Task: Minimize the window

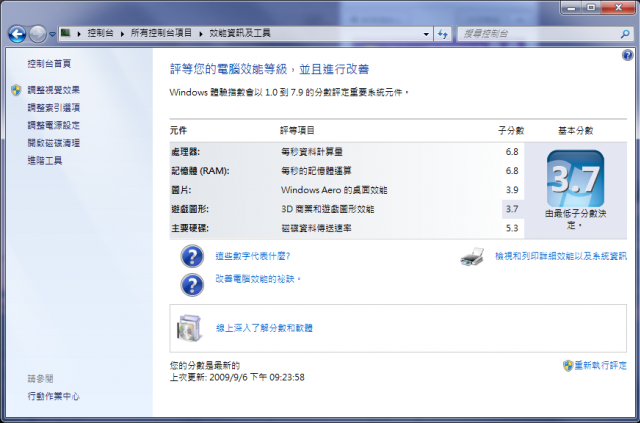Action: pyautogui.click(x=571, y=8)
